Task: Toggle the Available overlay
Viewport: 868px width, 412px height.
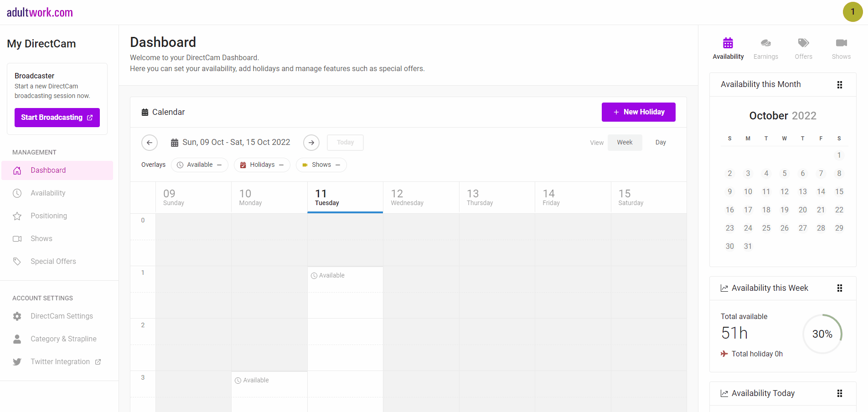Action: (x=200, y=165)
